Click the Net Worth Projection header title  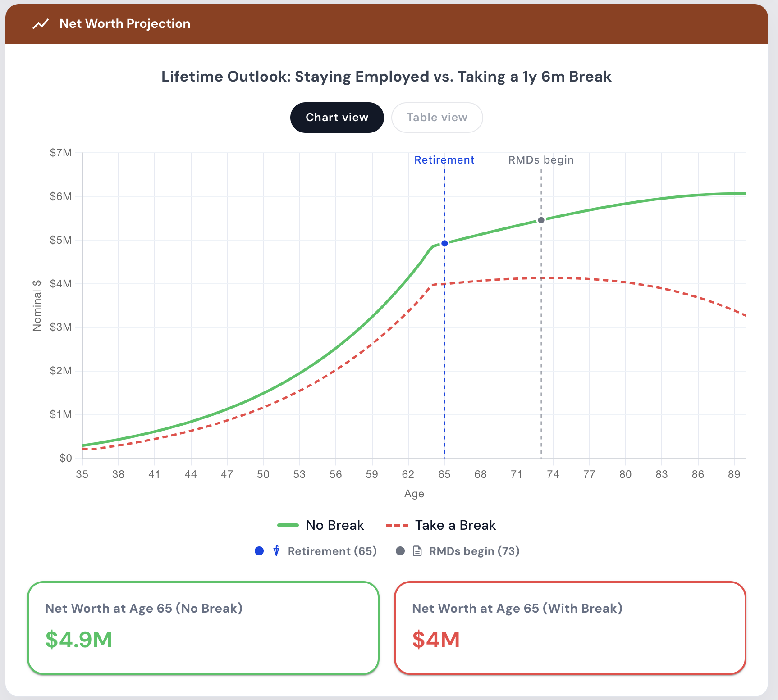pos(125,24)
